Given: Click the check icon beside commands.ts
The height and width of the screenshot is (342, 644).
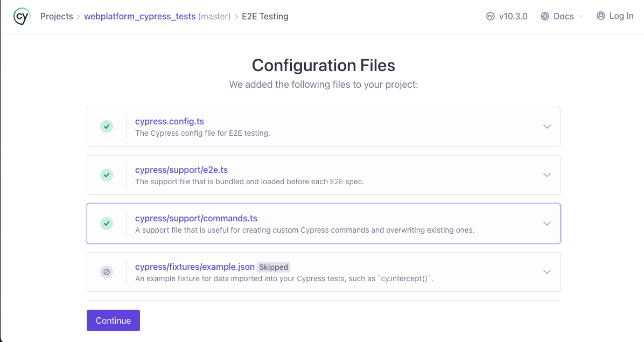Looking at the screenshot, I should [x=107, y=223].
